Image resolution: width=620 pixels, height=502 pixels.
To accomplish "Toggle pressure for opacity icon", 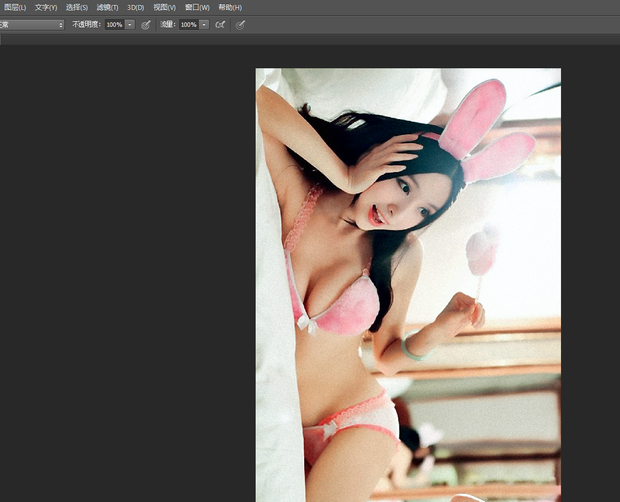I will [x=146, y=24].
